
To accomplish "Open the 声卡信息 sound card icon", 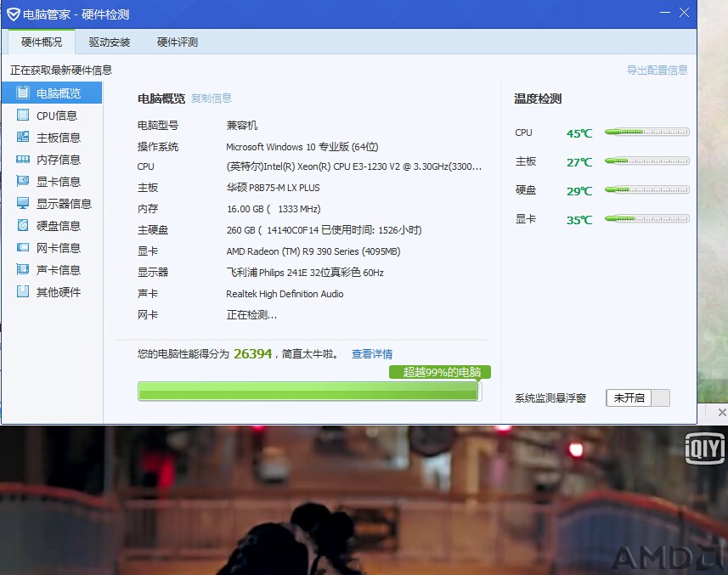I will point(23,269).
